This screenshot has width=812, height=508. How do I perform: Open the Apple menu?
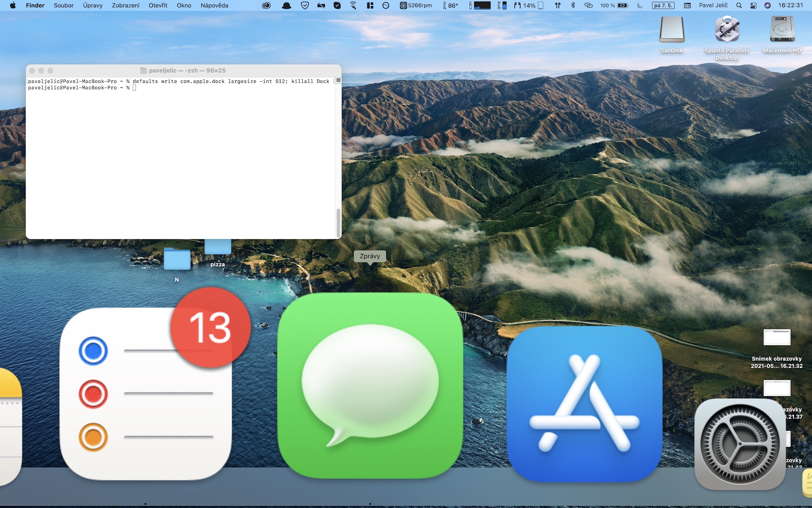[13, 5]
